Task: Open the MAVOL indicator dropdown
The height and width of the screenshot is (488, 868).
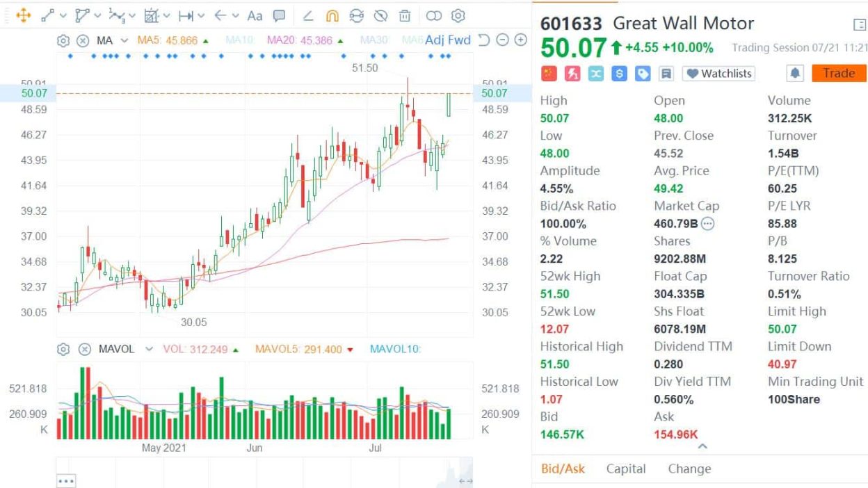Action: (x=148, y=349)
